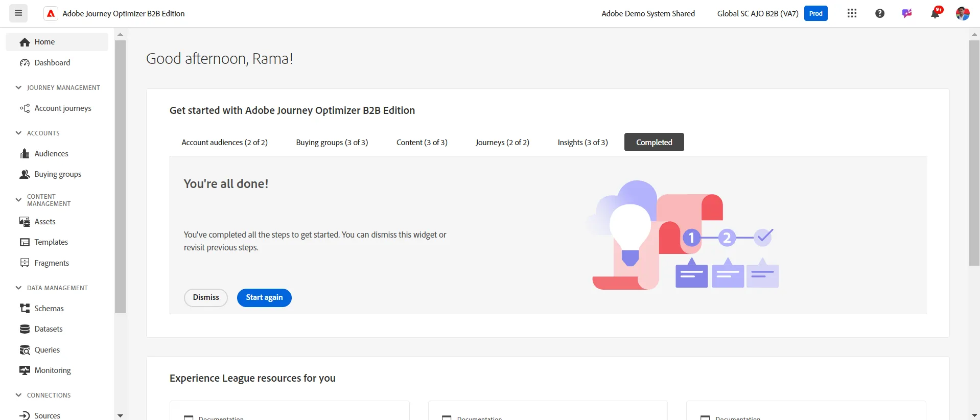980x420 pixels.
Task: Collapse the Data Management section
Action: coord(18,288)
